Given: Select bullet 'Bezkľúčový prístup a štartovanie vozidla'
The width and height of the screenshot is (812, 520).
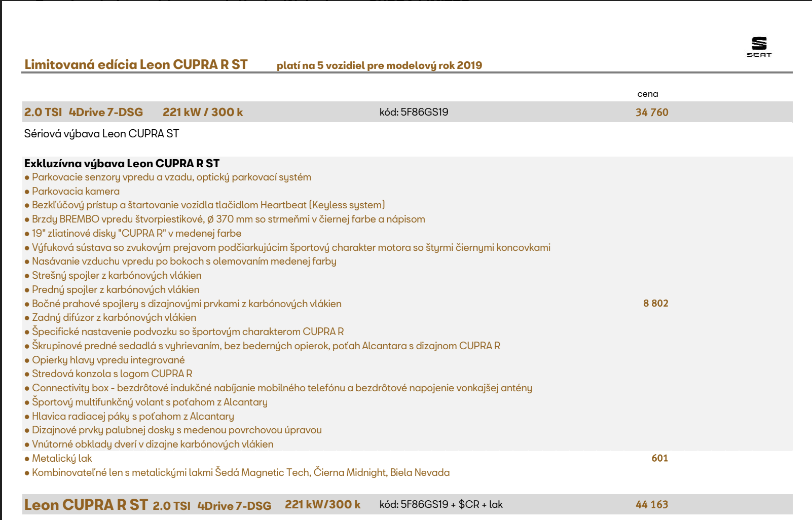Looking at the screenshot, I should coord(205,205).
